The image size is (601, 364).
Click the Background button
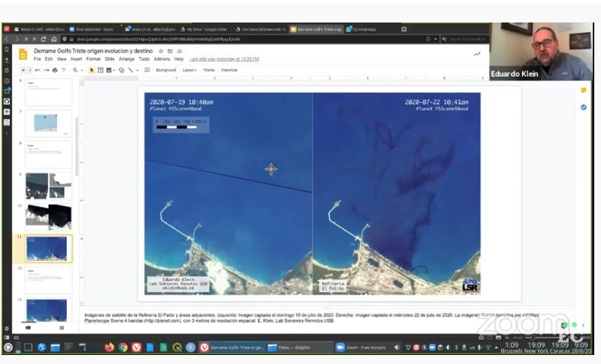click(x=165, y=70)
